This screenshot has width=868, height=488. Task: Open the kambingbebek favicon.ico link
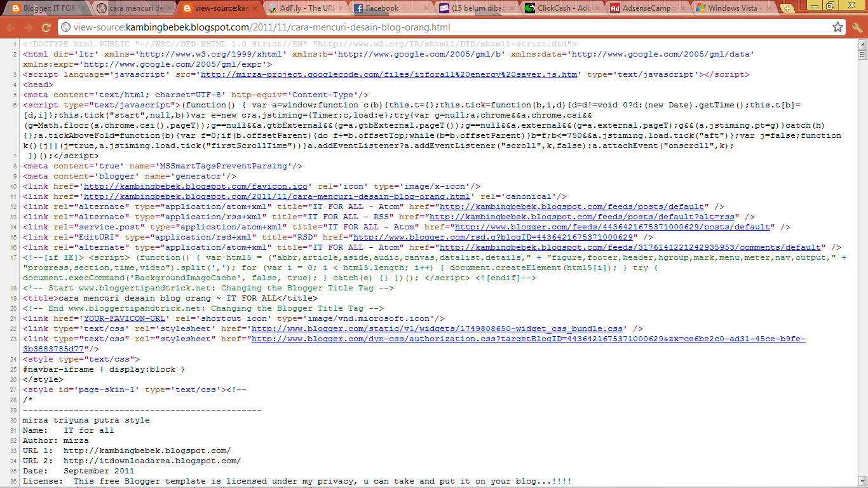(x=196, y=186)
